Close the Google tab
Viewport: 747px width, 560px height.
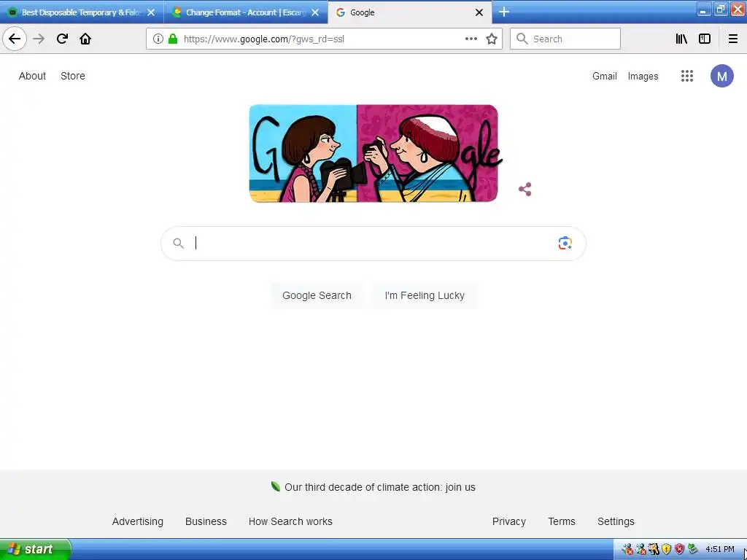479,12
